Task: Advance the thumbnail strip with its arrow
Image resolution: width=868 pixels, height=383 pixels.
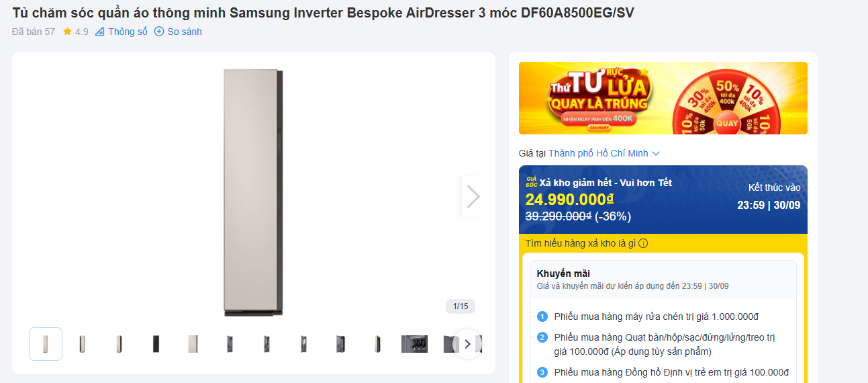Action: click(467, 344)
